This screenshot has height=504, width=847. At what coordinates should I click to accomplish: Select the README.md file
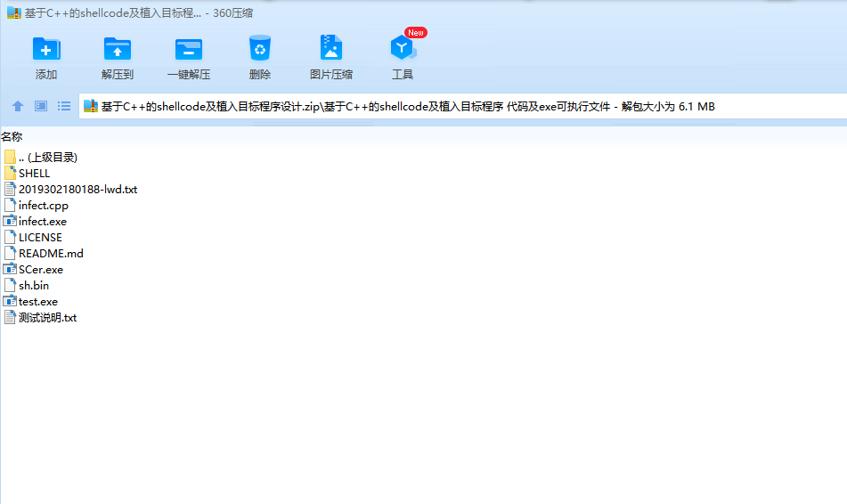click(51, 254)
